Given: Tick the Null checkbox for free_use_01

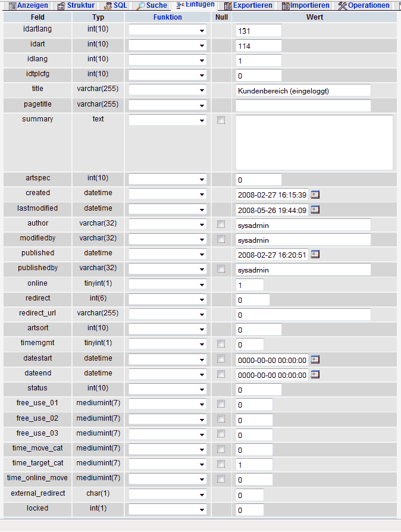Looking at the screenshot, I should tap(221, 404).
